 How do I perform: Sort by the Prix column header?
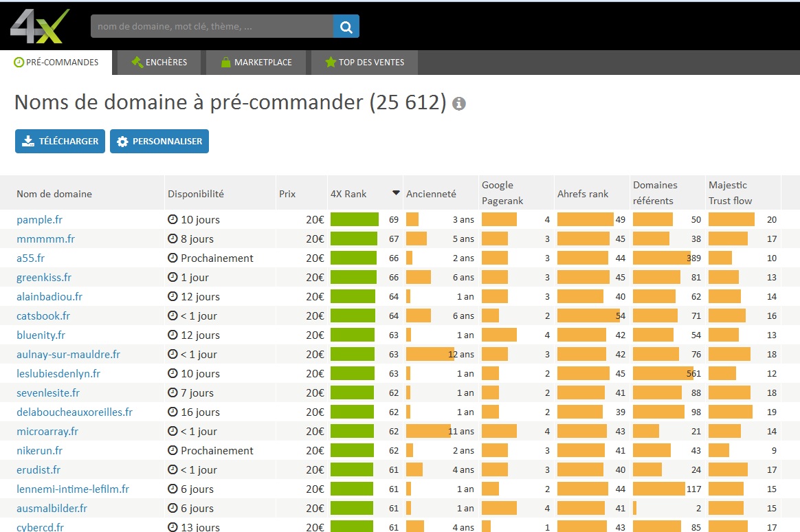coord(287,194)
